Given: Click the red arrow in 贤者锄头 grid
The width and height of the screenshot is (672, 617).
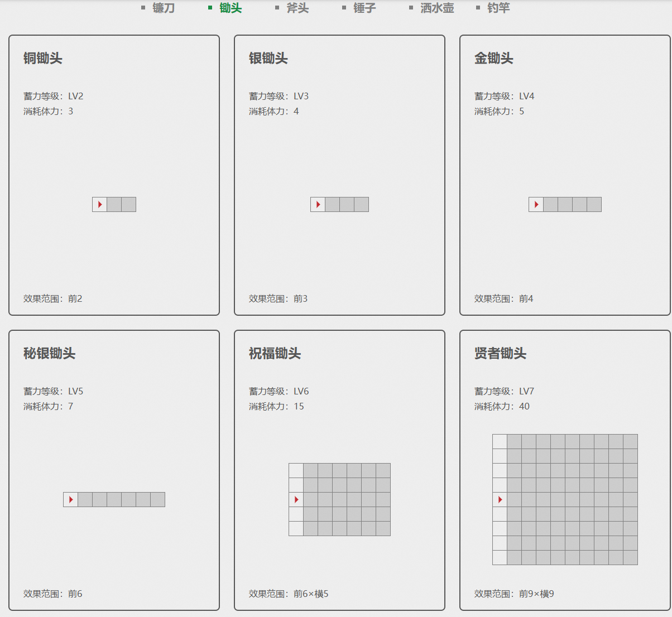Looking at the screenshot, I should pyautogui.click(x=500, y=500).
